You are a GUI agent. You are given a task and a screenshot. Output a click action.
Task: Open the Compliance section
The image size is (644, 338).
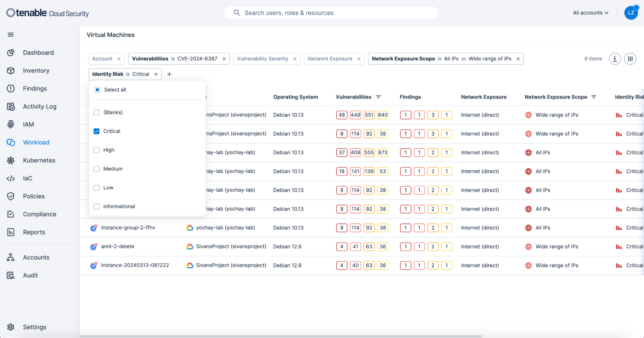click(x=40, y=214)
